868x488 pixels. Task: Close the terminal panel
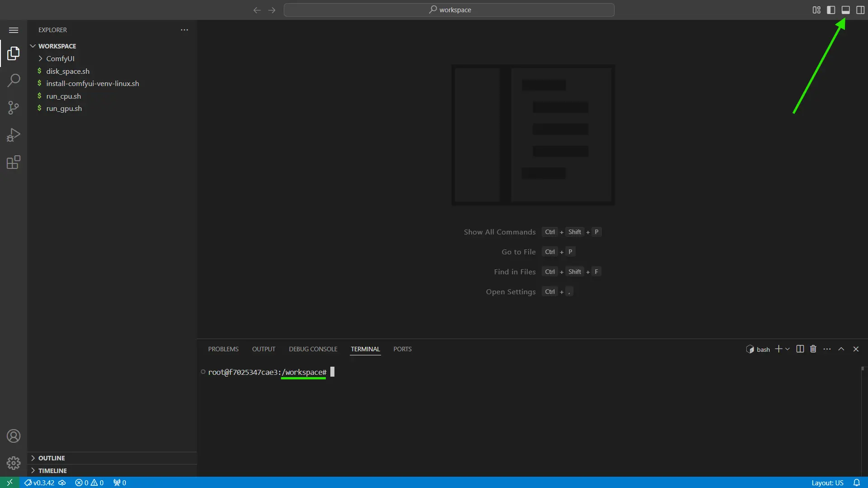pyautogui.click(x=856, y=349)
